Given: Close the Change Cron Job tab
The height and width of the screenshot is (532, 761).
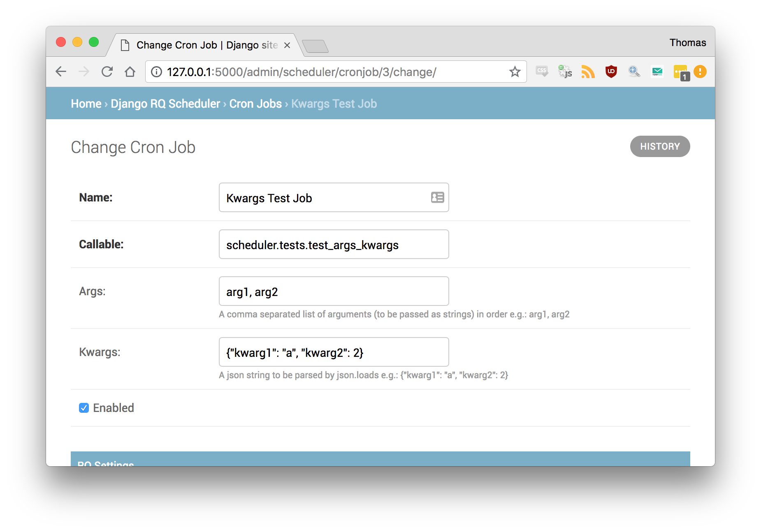Looking at the screenshot, I should 287,45.
